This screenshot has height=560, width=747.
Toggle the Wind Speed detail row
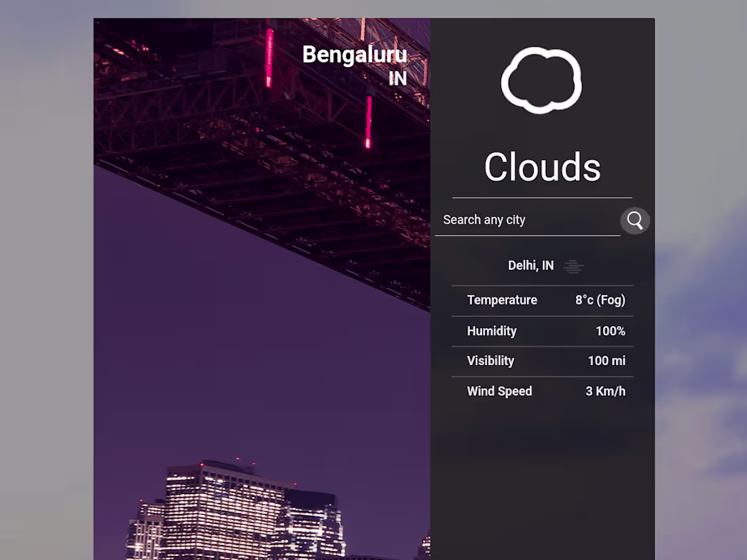[542, 391]
